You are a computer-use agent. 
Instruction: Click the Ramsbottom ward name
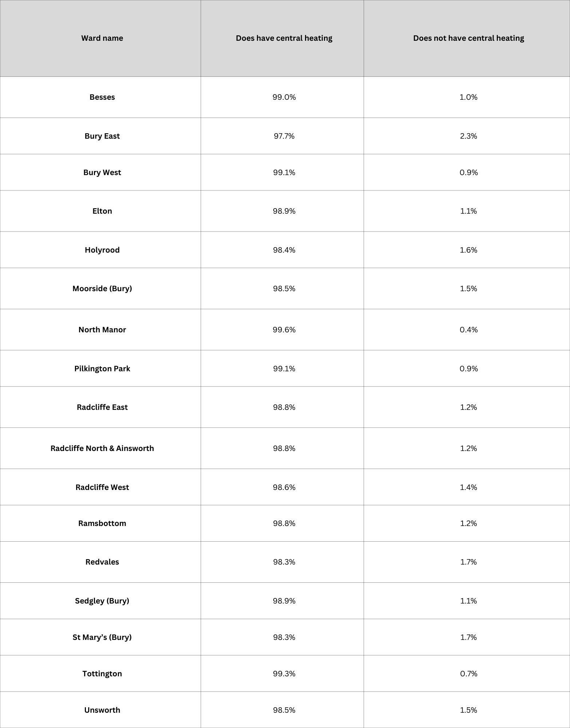[102, 523]
